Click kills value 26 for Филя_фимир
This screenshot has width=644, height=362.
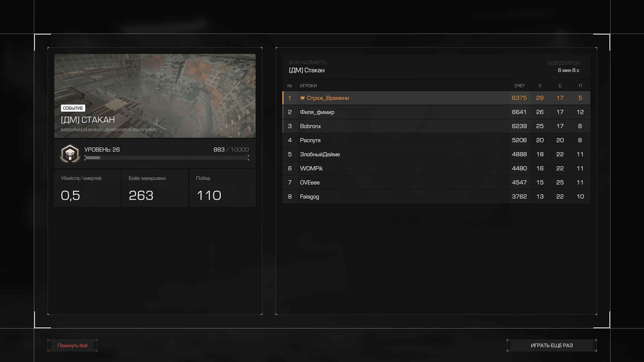[x=540, y=112]
